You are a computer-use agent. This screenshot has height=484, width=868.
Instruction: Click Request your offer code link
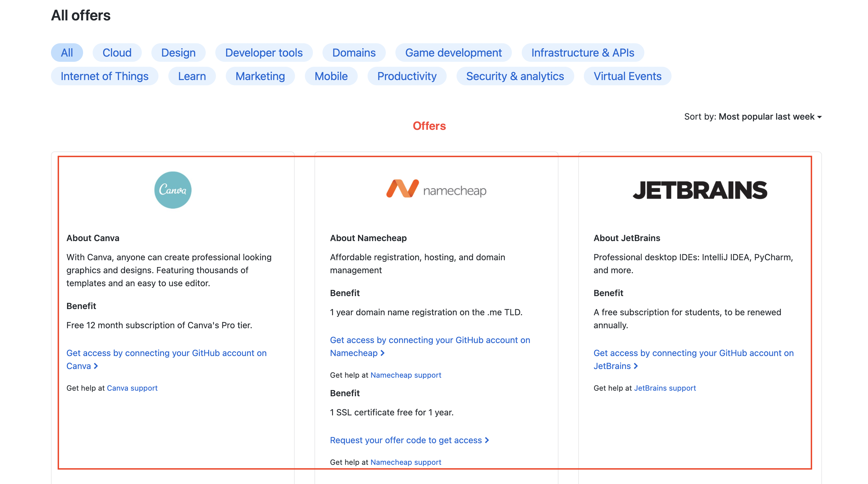[x=409, y=440]
